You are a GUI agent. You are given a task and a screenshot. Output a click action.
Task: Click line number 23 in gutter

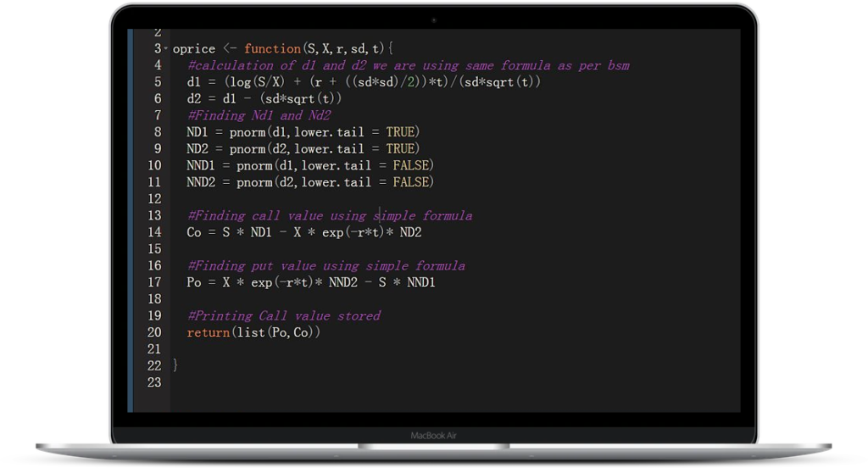(154, 382)
